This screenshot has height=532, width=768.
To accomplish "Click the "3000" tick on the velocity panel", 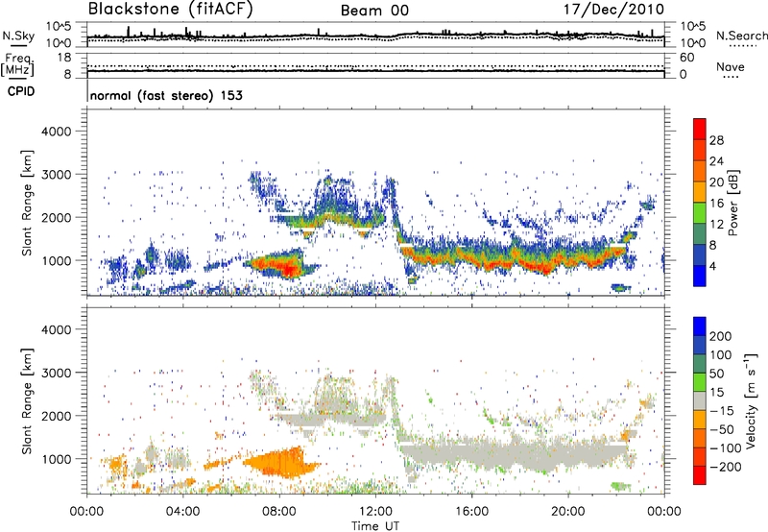I will [56, 373].
